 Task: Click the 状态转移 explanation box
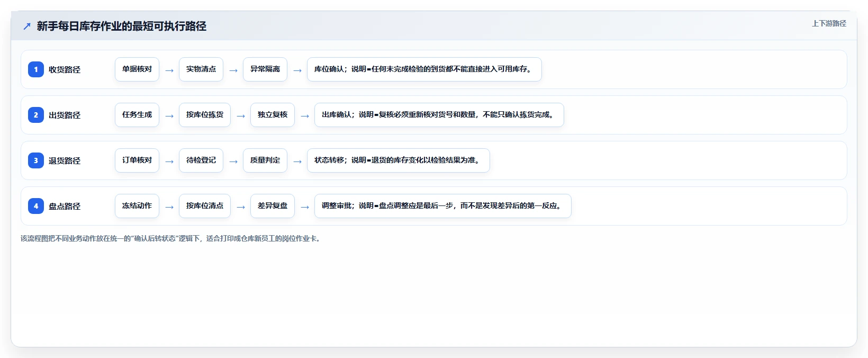click(399, 160)
